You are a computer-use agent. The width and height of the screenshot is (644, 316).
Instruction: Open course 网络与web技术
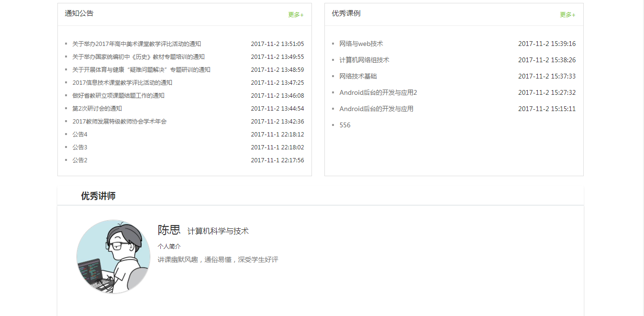(x=361, y=44)
